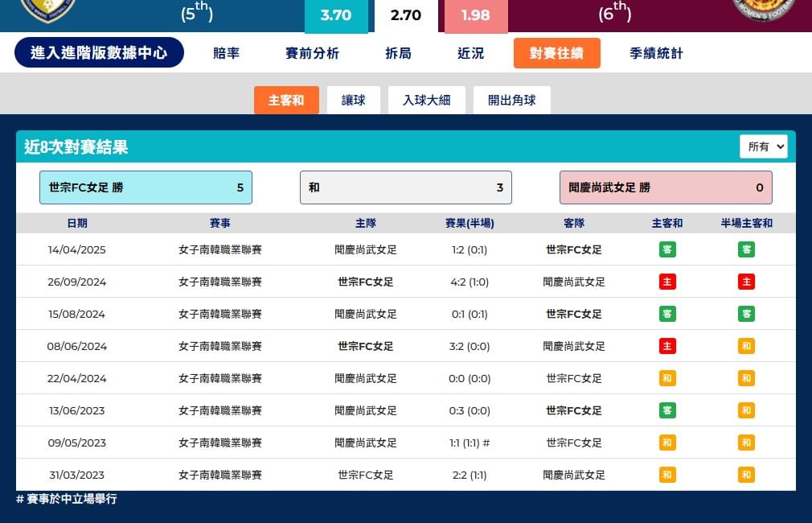Click home team 世宗FC女足 in 26/09/2024 row
This screenshot has height=523, width=812.
(x=366, y=282)
